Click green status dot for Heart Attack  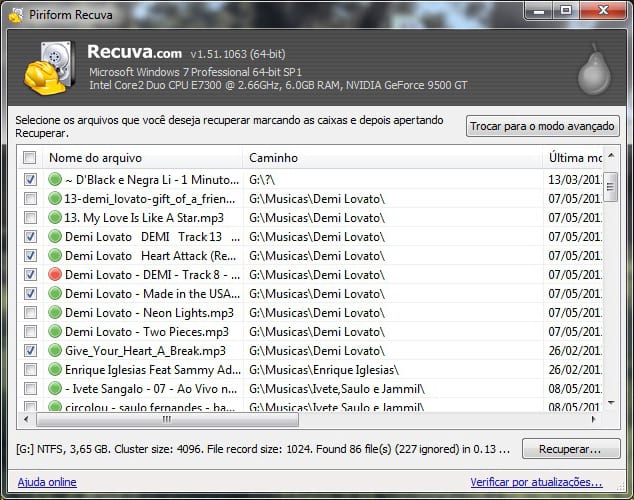click(55, 255)
